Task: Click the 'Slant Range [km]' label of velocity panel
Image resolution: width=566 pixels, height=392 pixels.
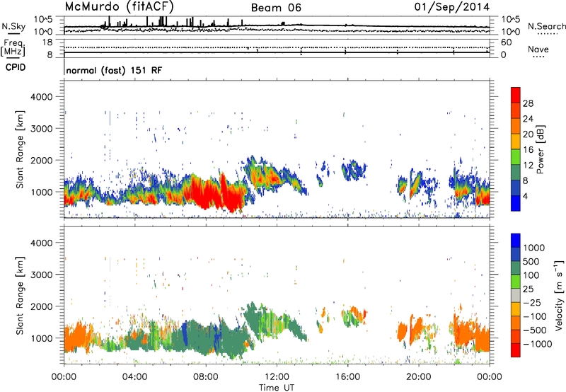Action: coord(20,296)
